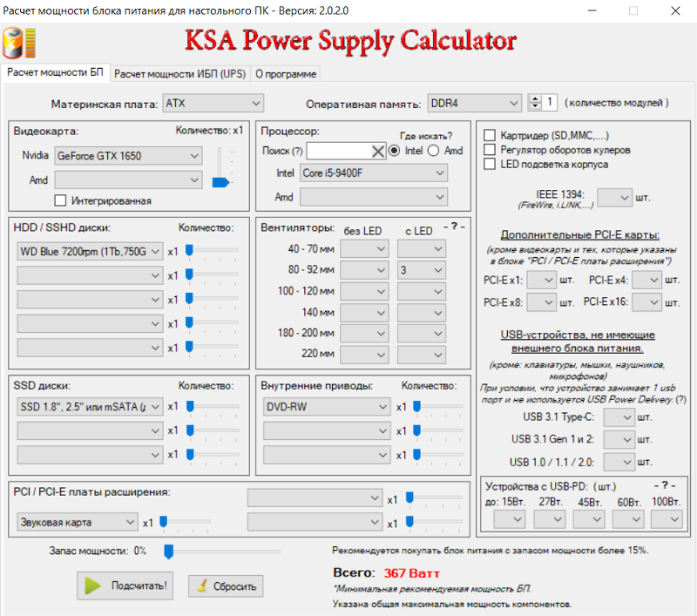
Task: Close the calculator window
Action: [675, 10]
